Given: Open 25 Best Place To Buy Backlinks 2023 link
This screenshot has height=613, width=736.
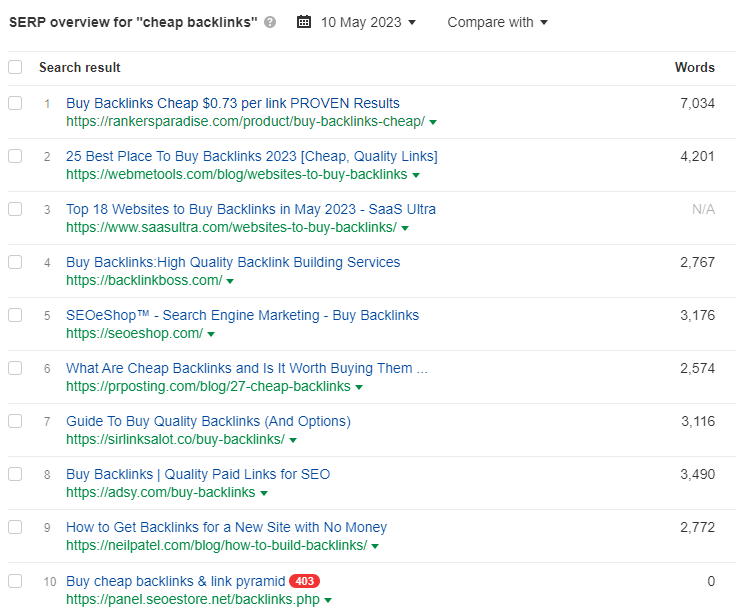Looking at the screenshot, I should [x=252, y=156].
